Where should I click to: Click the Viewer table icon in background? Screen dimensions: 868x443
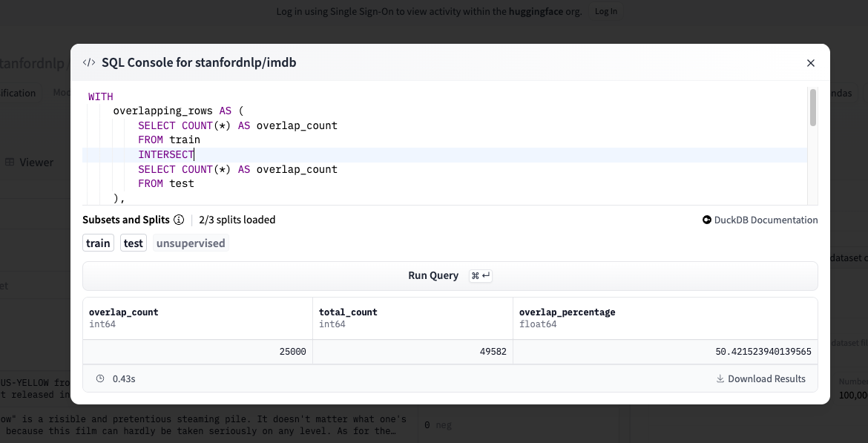click(10, 163)
